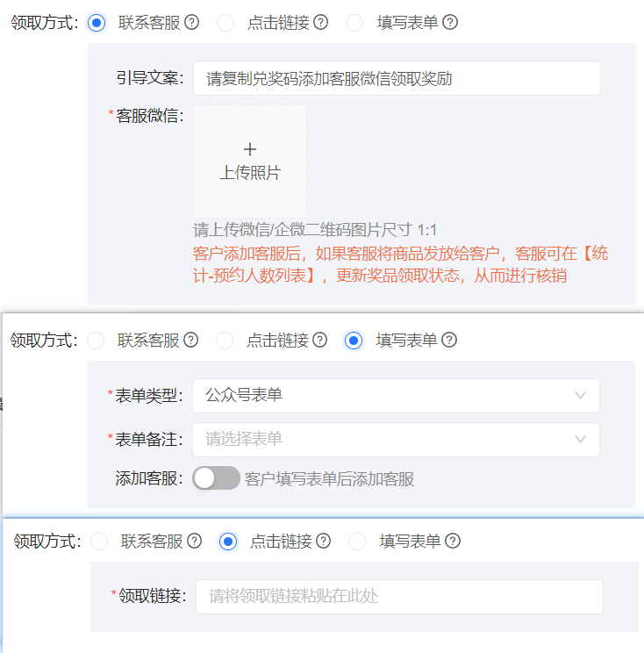Select 填写表单 radio in top panel
The width and height of the screenshot is (644, 653).
(x=354, y=23)
